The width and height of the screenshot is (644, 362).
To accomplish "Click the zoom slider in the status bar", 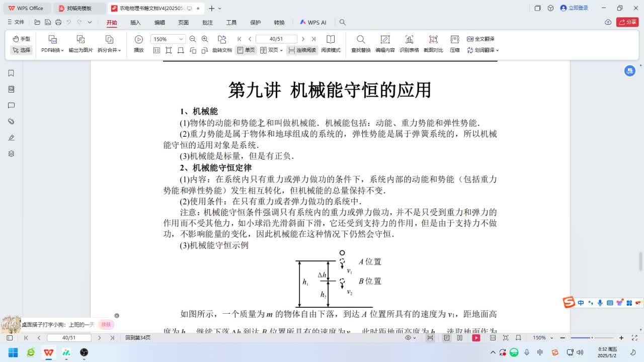I will pyautogui.click(x=592, y=338).
